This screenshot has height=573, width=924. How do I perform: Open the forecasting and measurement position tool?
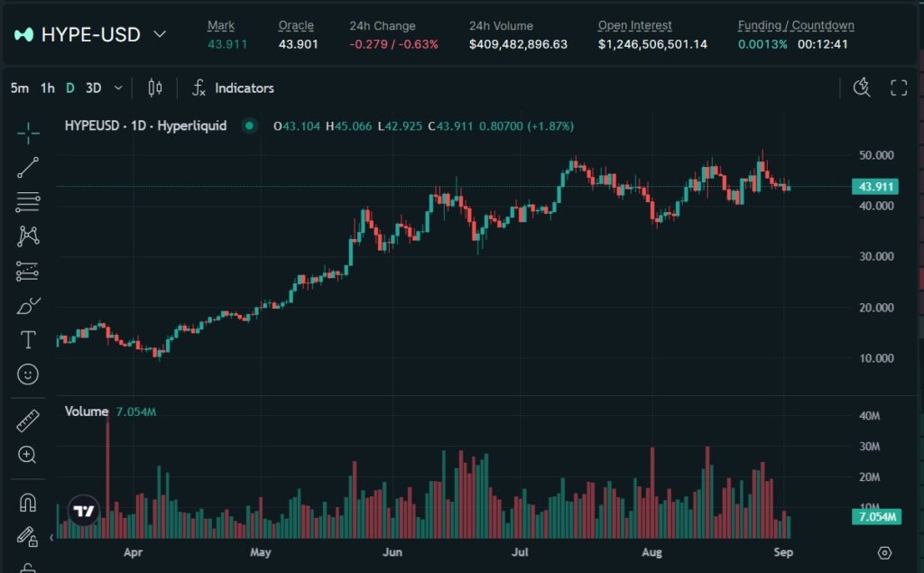tap(28, 272)
